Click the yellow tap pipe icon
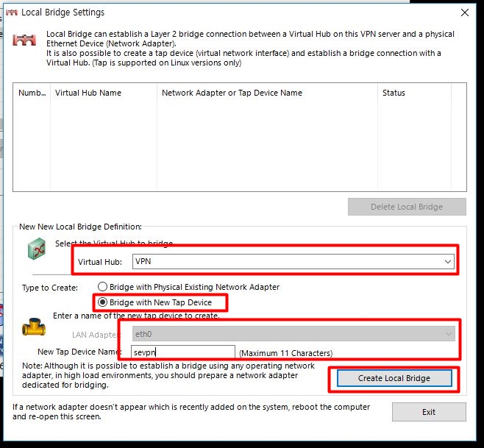 point(34,327)
